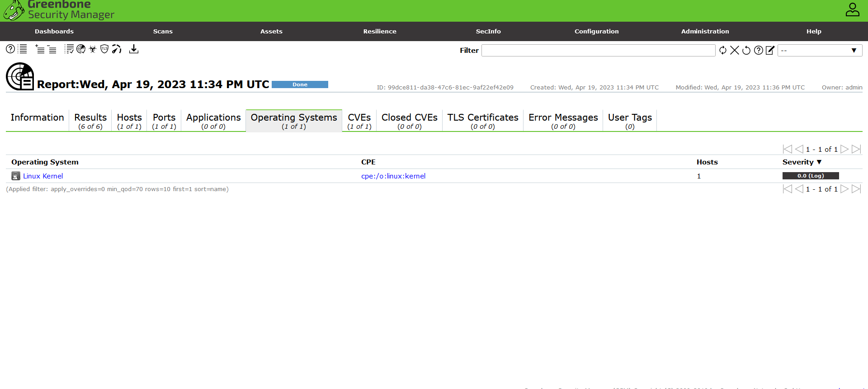
Task: Switch to the Error Messages tab
Action: pyautogui.click(x=563, y=121)
